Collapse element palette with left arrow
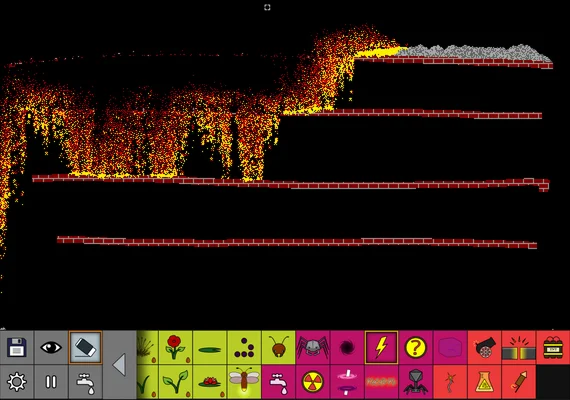570x400 pixels. pos(120,364)
